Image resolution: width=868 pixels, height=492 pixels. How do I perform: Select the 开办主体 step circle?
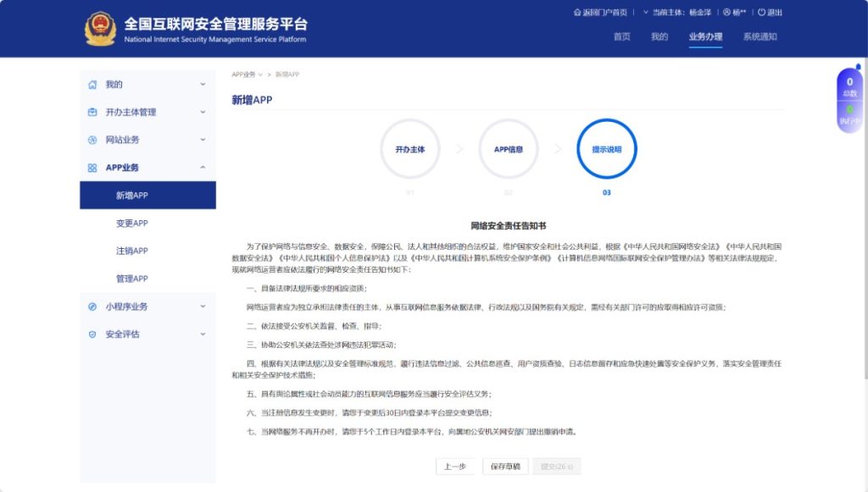(410, 149)
